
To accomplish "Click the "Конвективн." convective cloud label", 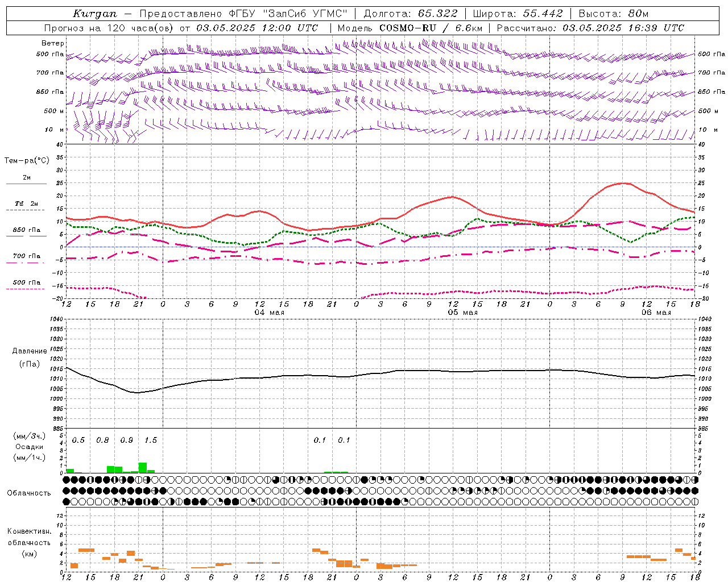I will click(x=29, y=531).
